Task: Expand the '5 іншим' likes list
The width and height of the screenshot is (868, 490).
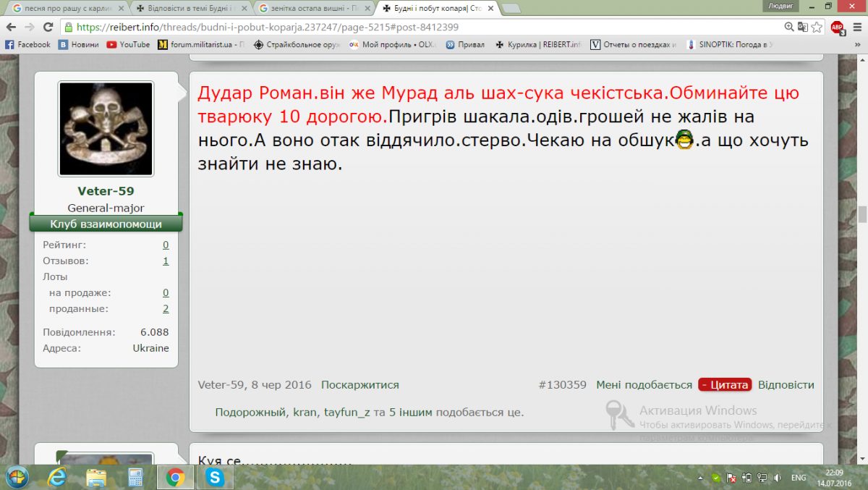Action: coord(411,413)
